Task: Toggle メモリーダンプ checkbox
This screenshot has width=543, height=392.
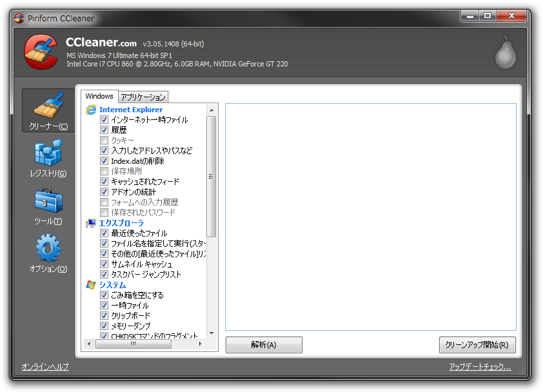Action: [104, 326]
